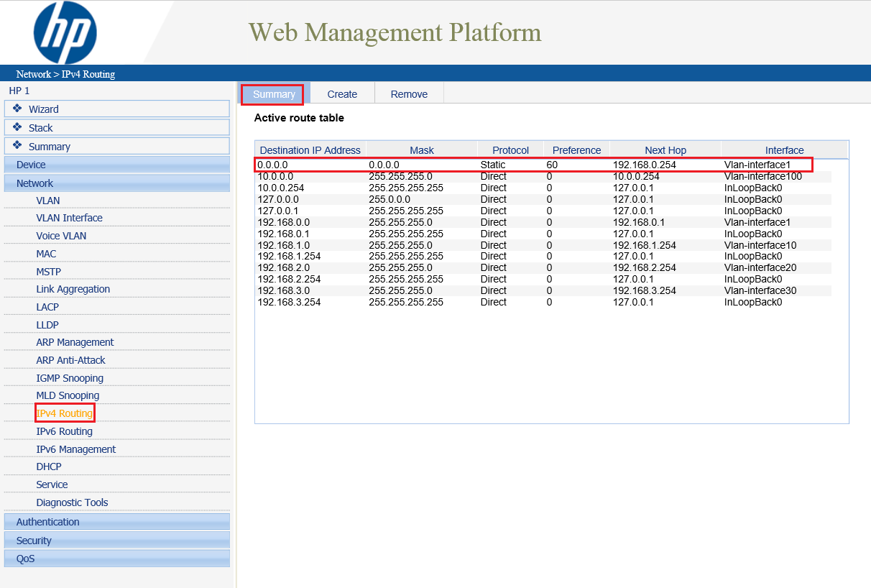This screenshot has width=871, height=588.
Task: Select IPv4 Routing in the sidebar
Action: point(65,413)
